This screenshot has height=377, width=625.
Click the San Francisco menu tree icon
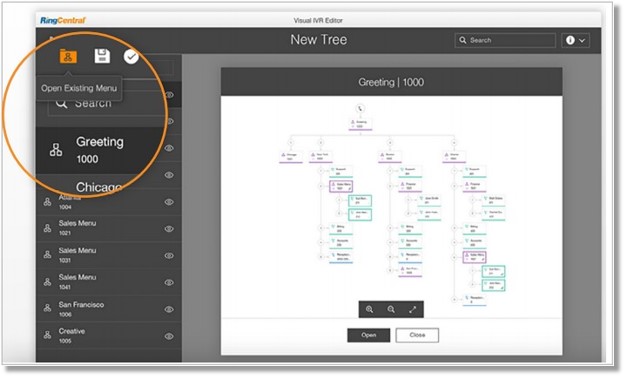tap(47, 308)
